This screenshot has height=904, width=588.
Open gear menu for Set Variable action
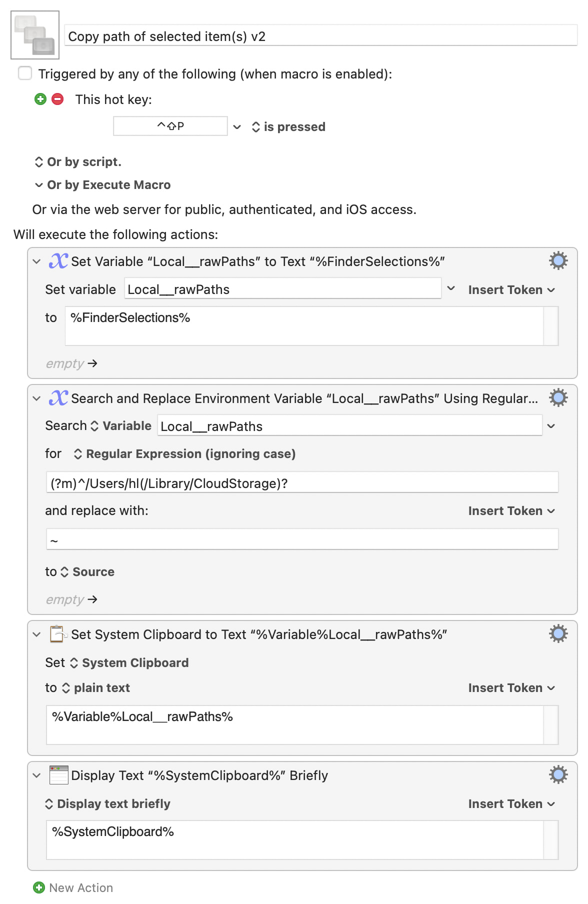click(x=558, y=260)
